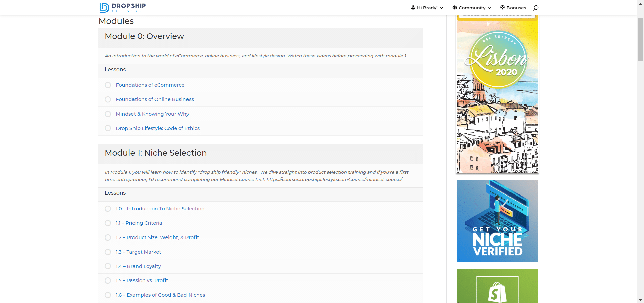644x303 pixels.
Task: Open 1.2 – Product Size, Weight, & Profit lesson
Action: click(157, 237)
